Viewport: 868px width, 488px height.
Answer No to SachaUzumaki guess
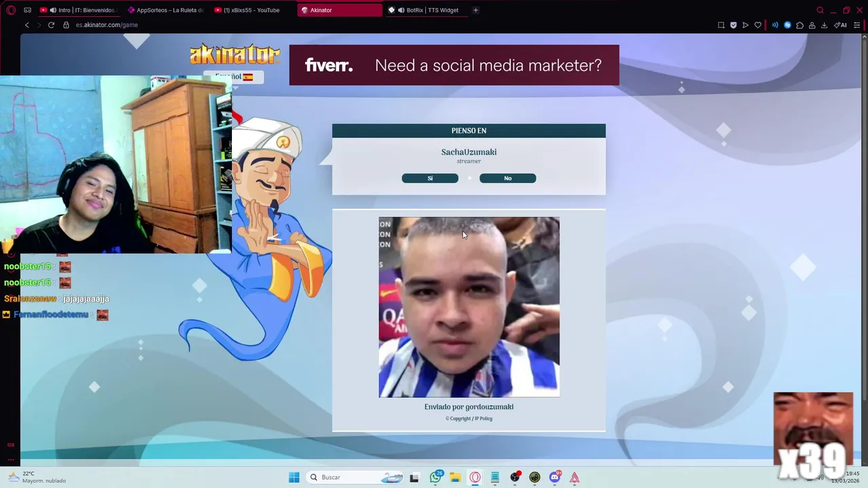pos(508,178)
